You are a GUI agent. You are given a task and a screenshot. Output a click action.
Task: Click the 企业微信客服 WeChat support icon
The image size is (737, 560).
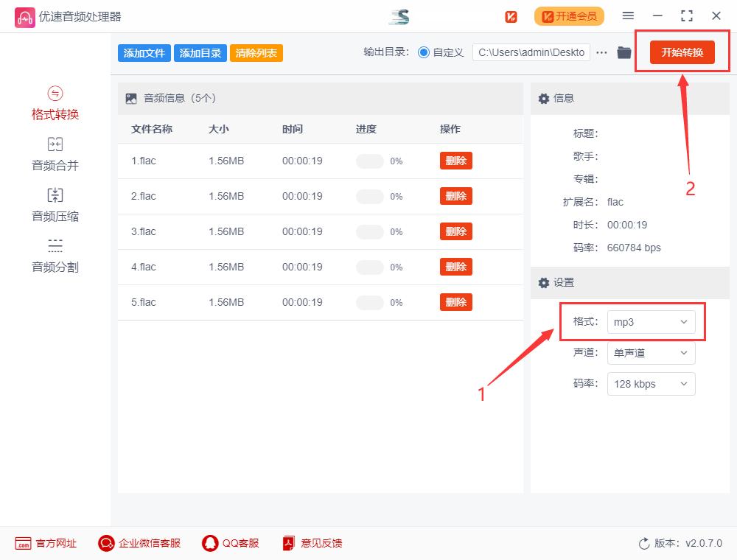[107, 543]
